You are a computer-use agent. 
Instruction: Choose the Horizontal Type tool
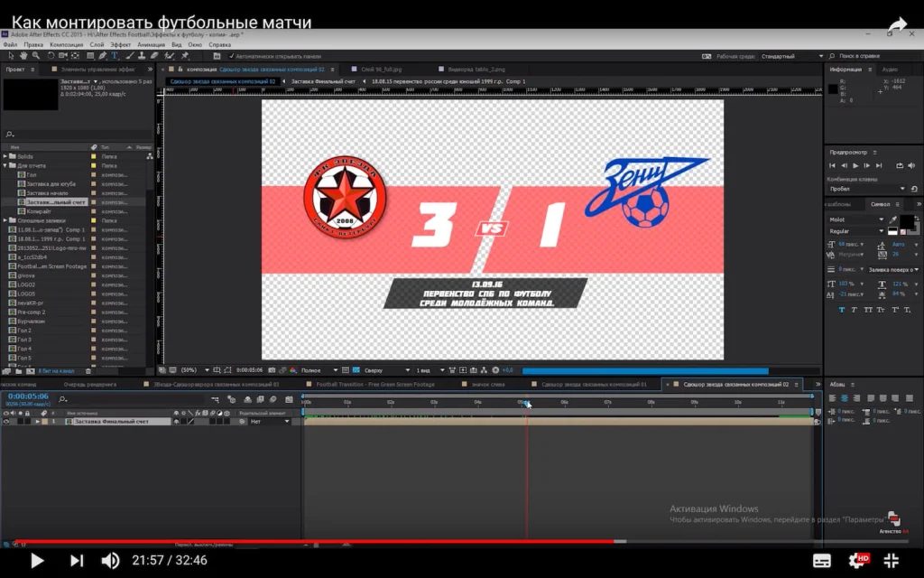114,56
